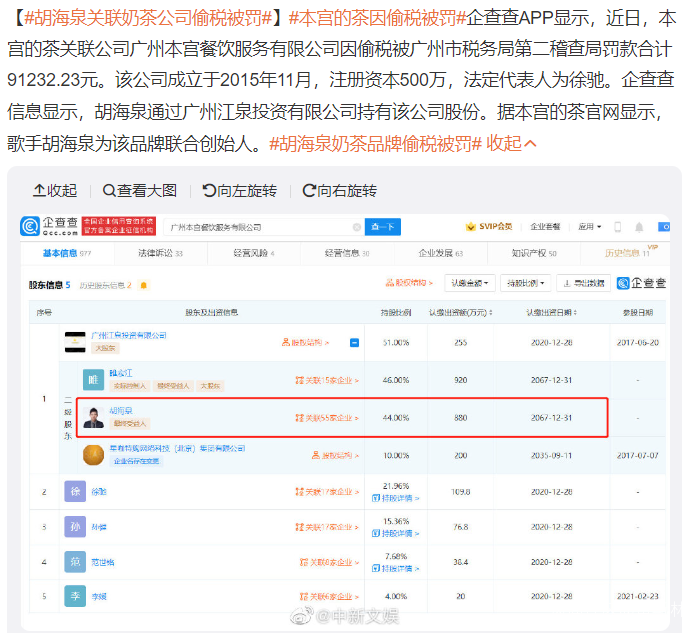Click the blue 查一下 search button
The height and width of the screenshot is (633, 698).
coord(382,227)
